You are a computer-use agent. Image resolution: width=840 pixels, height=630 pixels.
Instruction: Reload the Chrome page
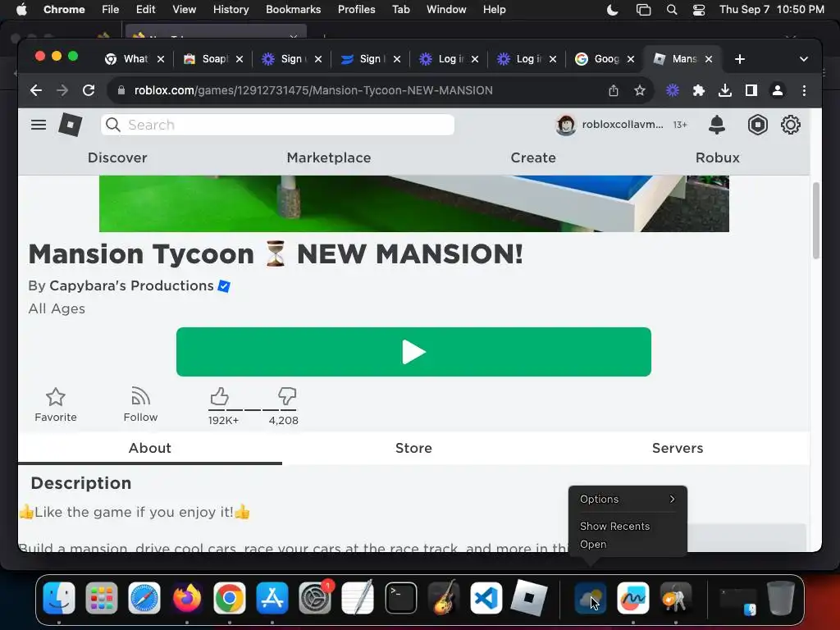tap(89, 90)
